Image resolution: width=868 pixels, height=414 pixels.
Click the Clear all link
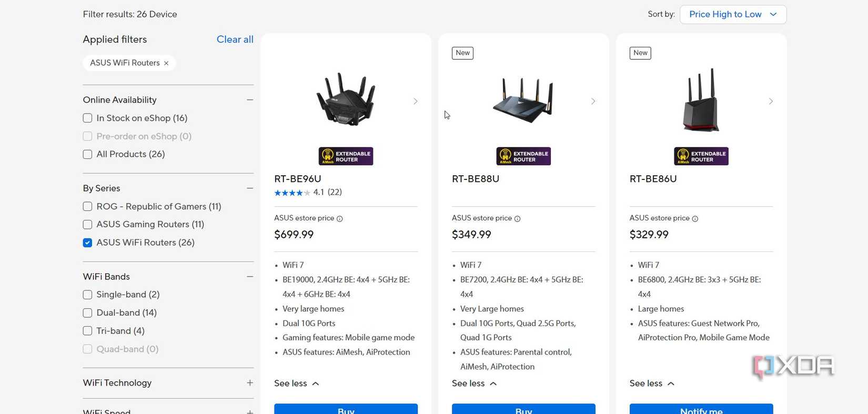235,39
